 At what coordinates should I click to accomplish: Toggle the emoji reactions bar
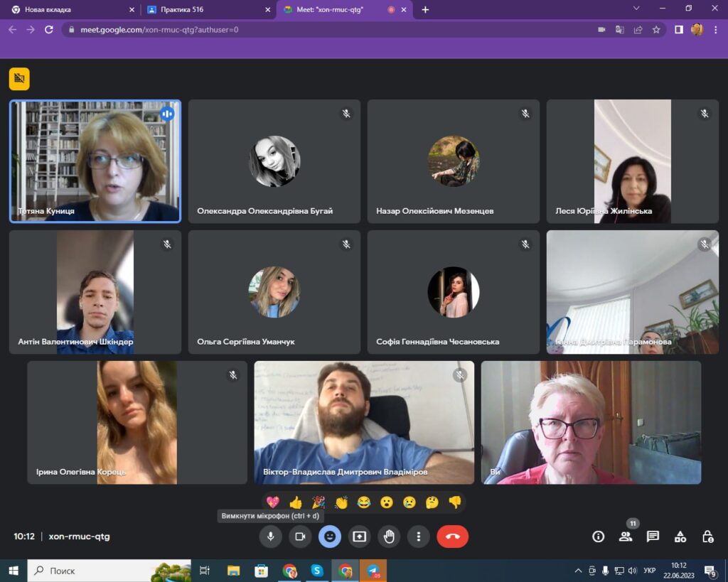coord(329,537)
